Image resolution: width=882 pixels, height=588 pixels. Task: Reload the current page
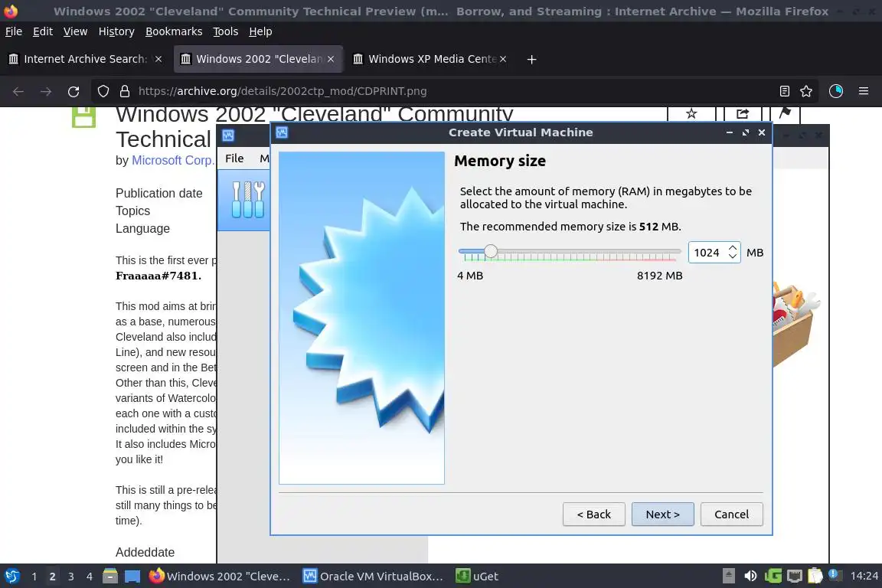[73, 91]
